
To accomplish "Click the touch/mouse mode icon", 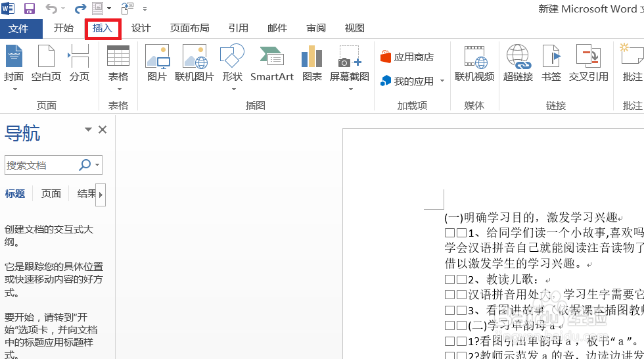I will coord(127,8).
